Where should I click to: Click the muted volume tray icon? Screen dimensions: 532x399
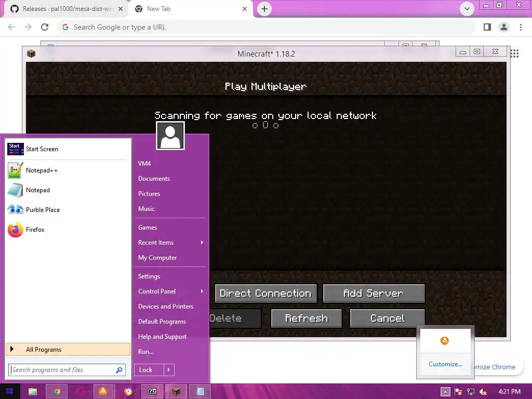(x=483, y=392)
